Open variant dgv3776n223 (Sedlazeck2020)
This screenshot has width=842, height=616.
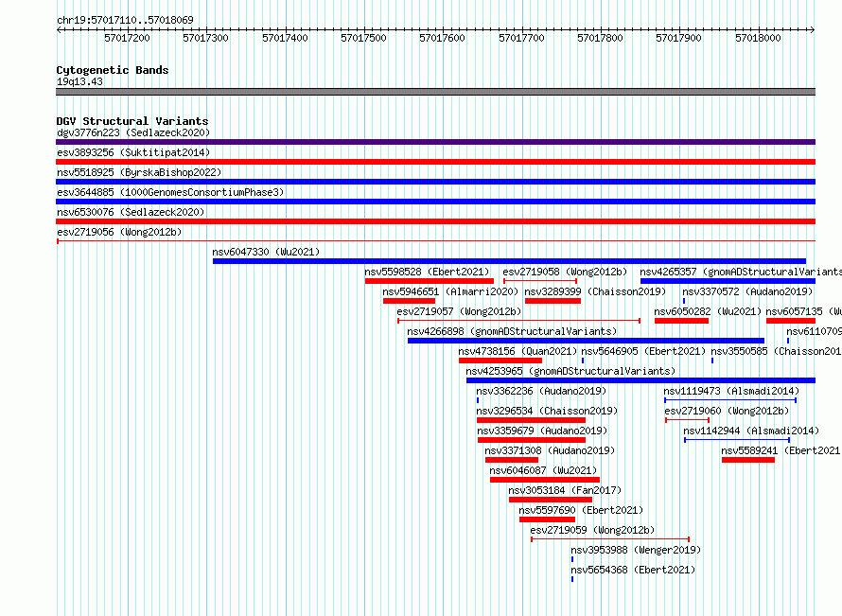point(133,132)
